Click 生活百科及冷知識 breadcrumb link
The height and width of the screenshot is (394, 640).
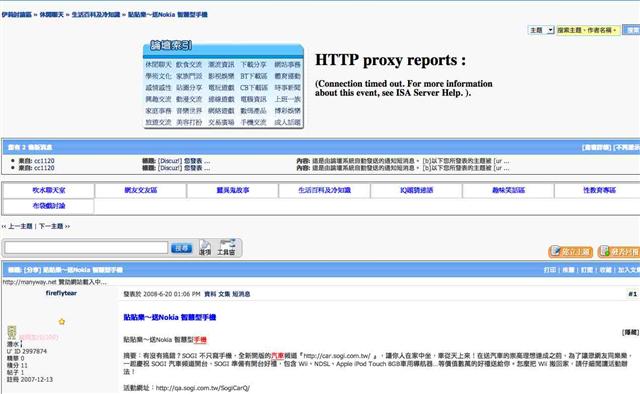point(96,15)
